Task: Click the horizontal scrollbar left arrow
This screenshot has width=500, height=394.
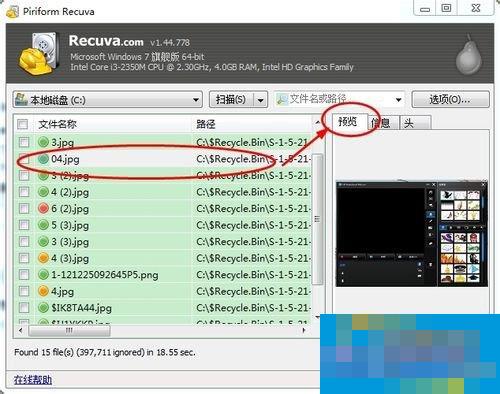Action: (21, 330)
